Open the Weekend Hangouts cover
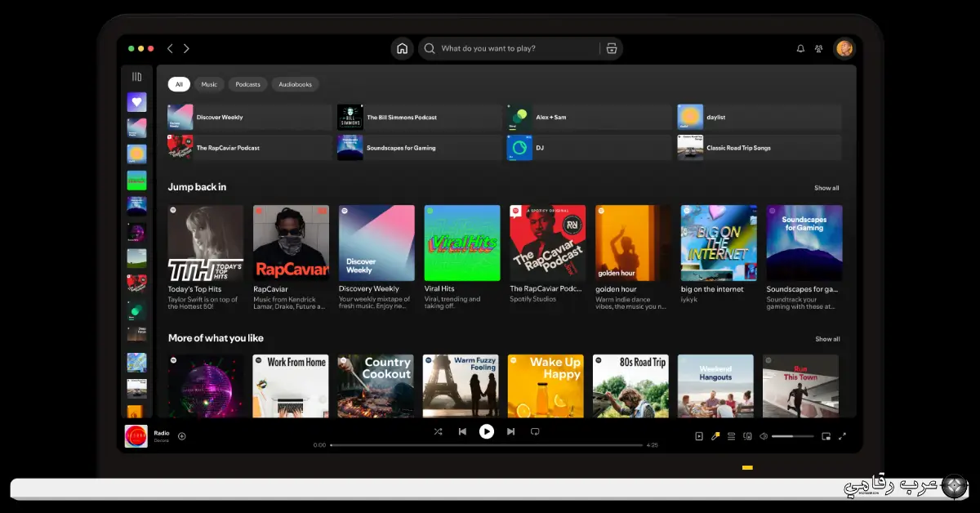 (x=715, y=386)
